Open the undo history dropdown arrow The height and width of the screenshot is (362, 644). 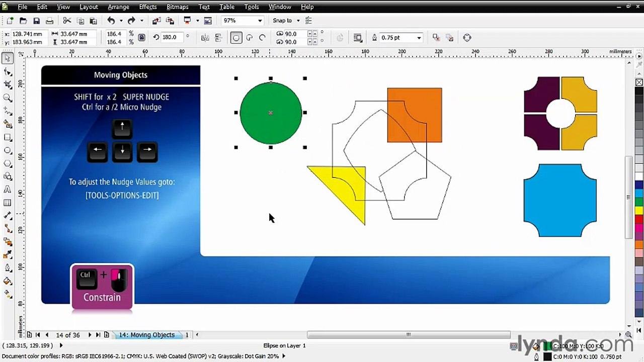pos(121,21)
